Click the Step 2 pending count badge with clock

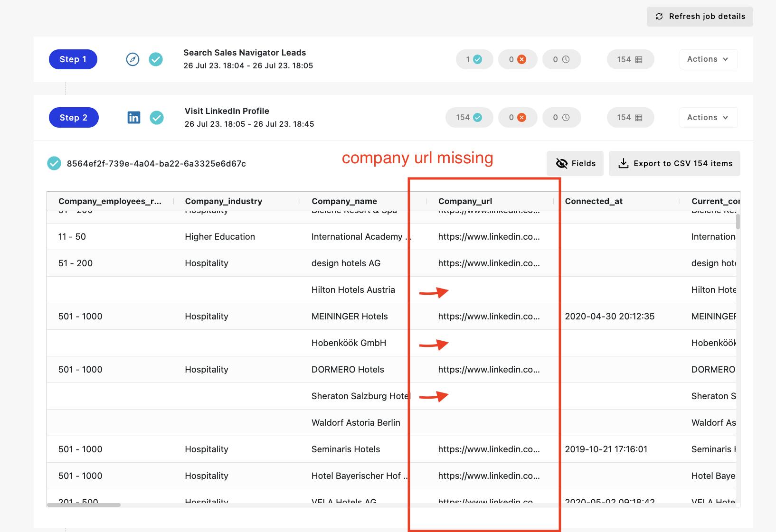(562, 118)
